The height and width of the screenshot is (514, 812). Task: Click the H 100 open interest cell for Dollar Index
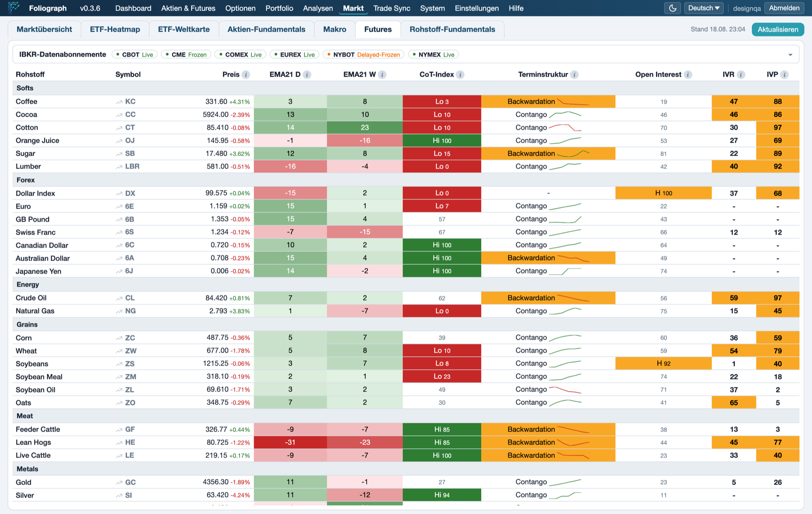tap(663, 193)
